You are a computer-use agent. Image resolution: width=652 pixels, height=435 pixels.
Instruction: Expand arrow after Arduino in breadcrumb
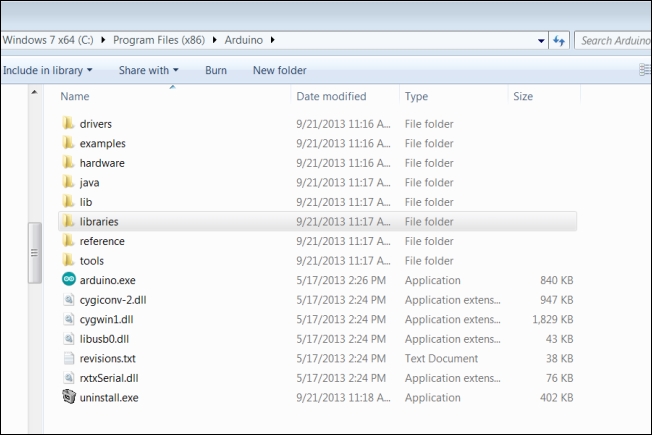pos(272,40)
